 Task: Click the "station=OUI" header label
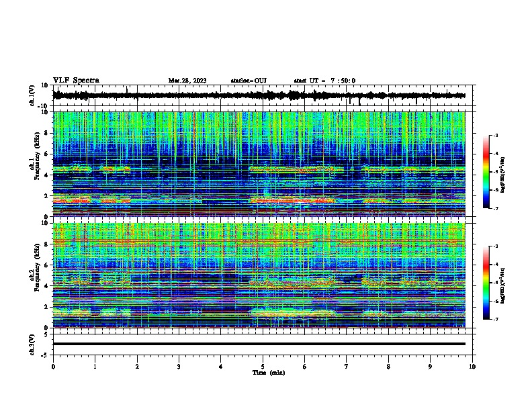[x=249, y=81]
